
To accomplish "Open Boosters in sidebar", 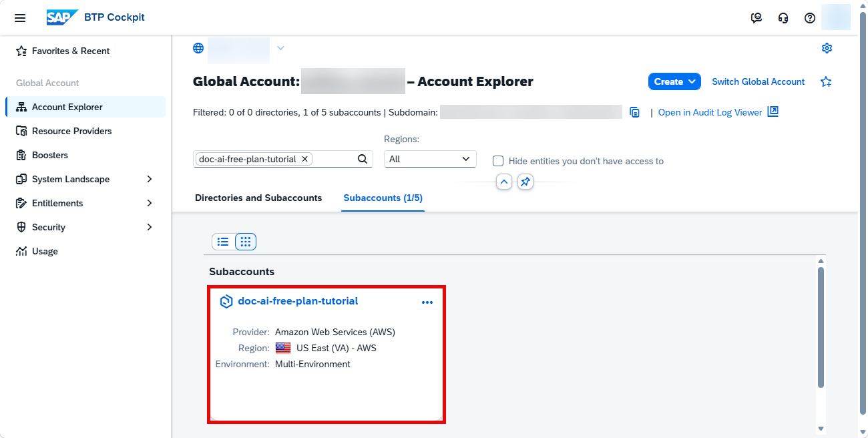I will pyautogui.click(x=85, y=155).
